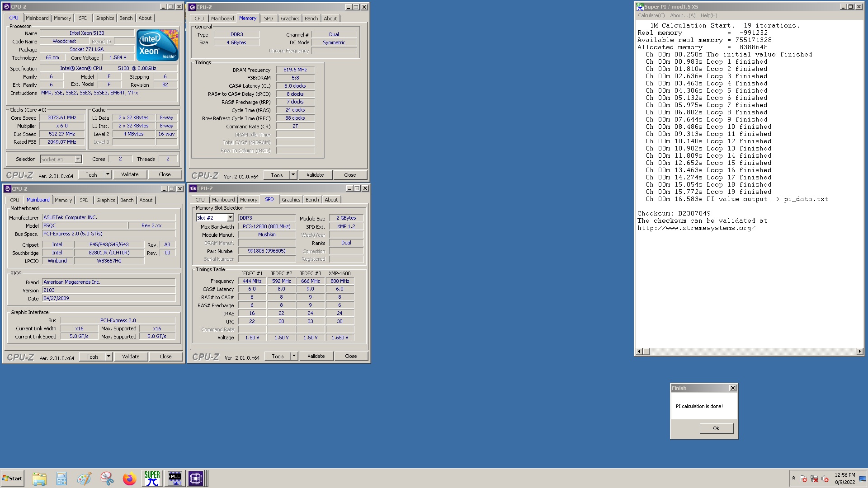The width and height of the screenshot is (868, 488).
Task: Show hidden system tray icons
Action: tap(793, 478)
